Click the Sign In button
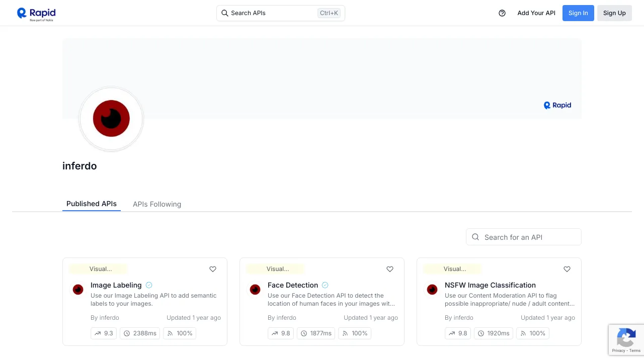This screenshot has width=644, height=362. pos(578,13)
